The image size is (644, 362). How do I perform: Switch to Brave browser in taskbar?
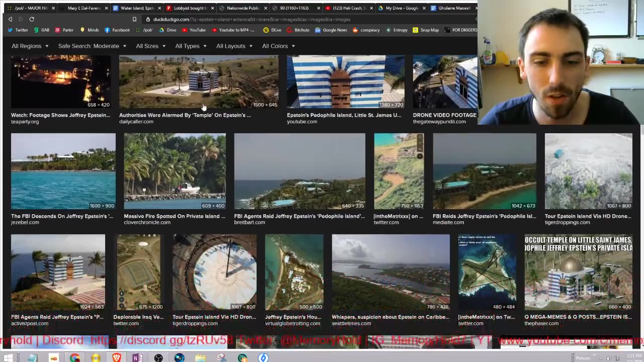point(117,358)
